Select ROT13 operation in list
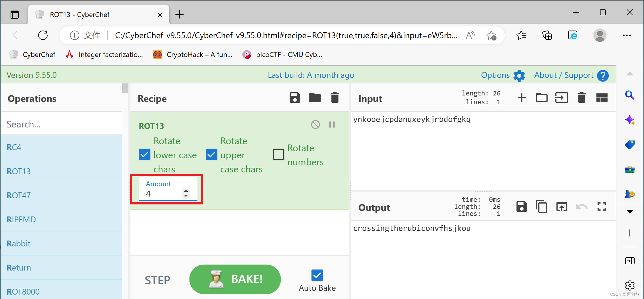This screenshot has width=644, height=299. (x=61, y=171)
